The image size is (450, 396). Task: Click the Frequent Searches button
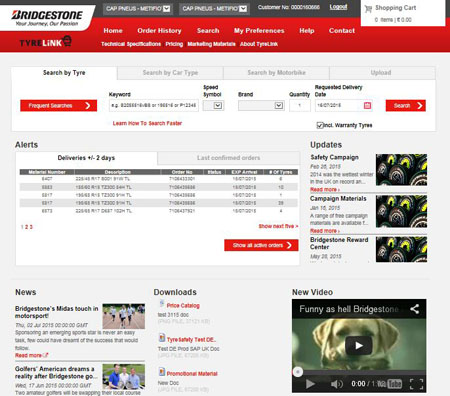59,106
